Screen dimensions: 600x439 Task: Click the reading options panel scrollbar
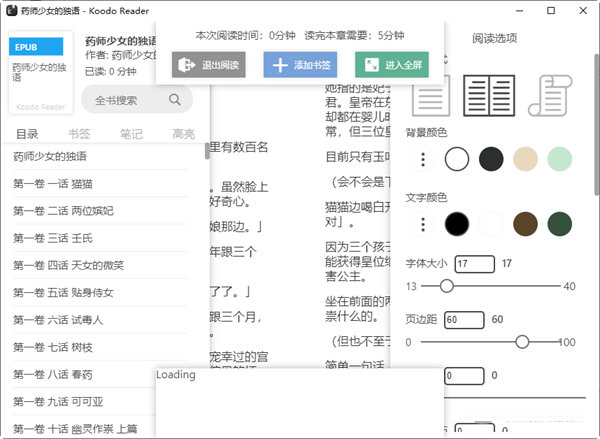pos(597,124)
